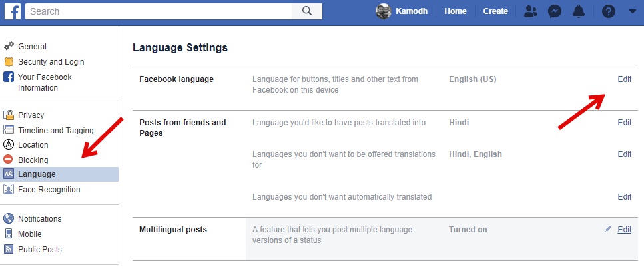This screenshot has height=269, width=644.
Task: Click the Location compass icon
Action: (x=9, y=144)
